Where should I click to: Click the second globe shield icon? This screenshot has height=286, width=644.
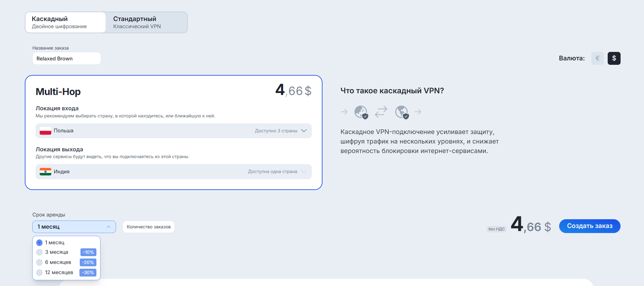[402, 112]
